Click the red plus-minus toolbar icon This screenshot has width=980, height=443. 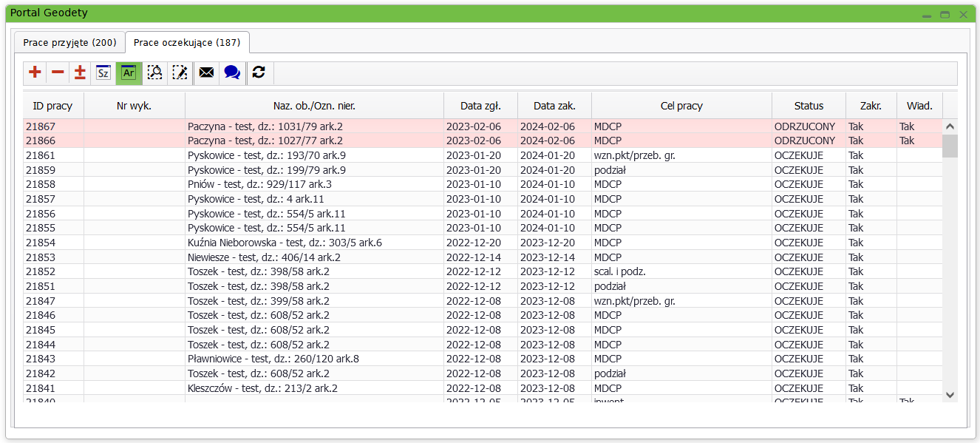click(80, 72)
